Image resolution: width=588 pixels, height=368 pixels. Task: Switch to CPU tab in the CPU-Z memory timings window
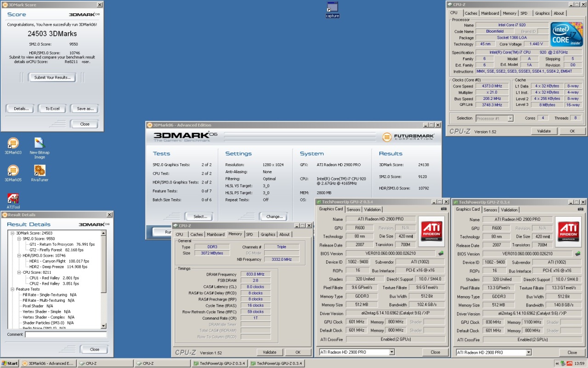tap(180, 234)
